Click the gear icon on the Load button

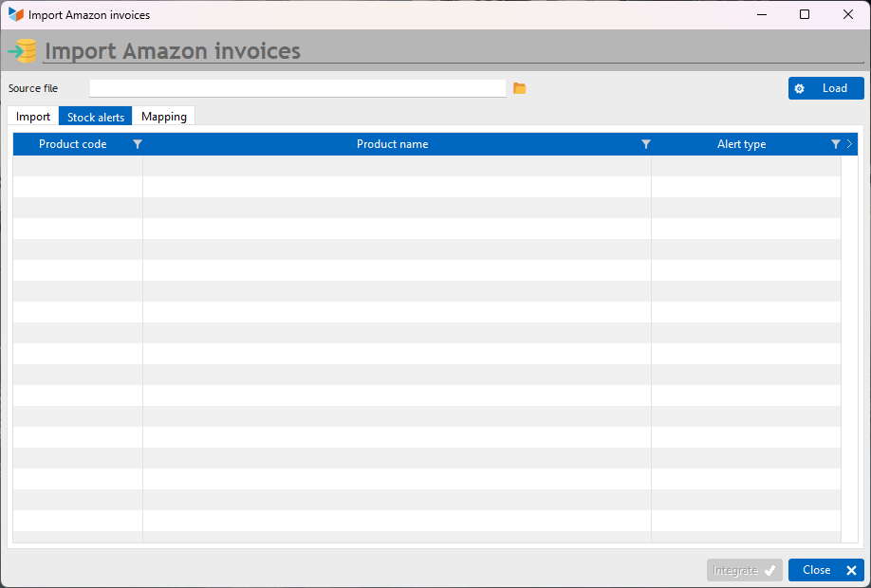[799, 89]
